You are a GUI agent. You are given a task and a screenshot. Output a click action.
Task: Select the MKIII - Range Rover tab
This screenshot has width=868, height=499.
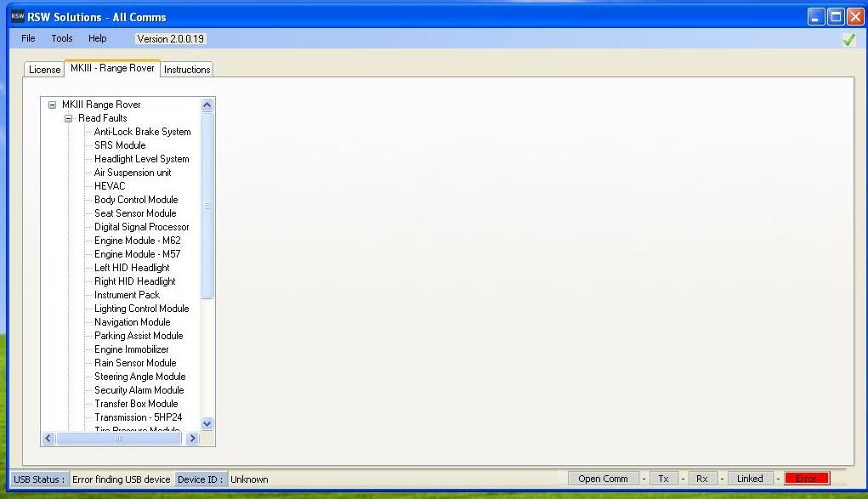pos(112,68)
